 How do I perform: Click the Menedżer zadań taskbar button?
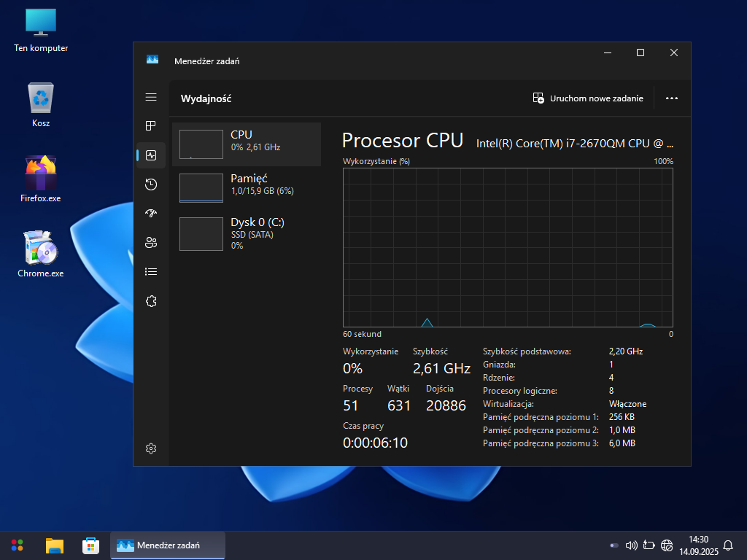[x=168, y=545]
